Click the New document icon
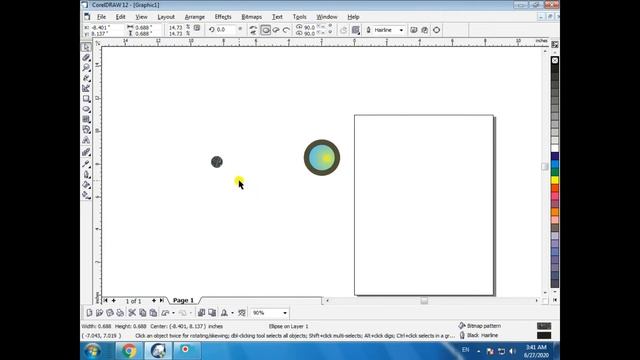The width and height of the screenshot is (640, 360). coord(89,313)
